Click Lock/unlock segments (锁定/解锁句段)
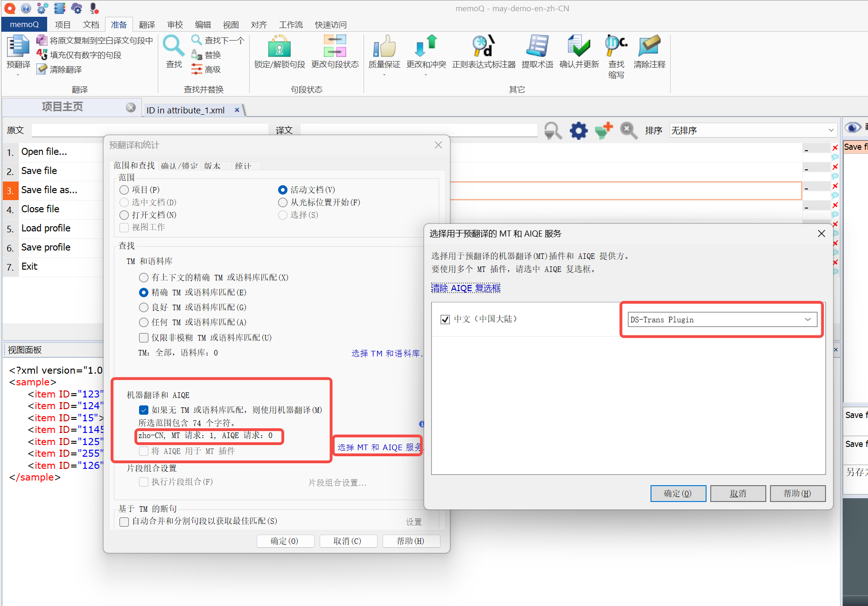This screenshot has width=868, height=606. [280, 52]
